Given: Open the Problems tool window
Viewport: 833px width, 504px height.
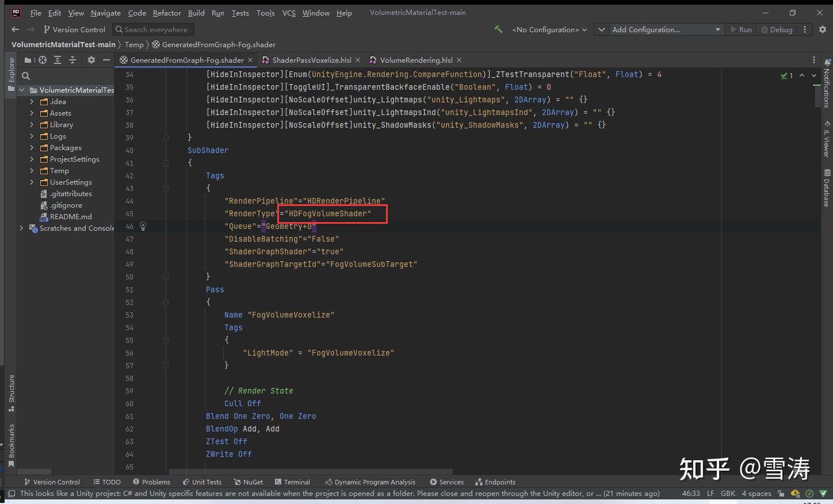Looking at the screenshot, I should pos(151,482).
